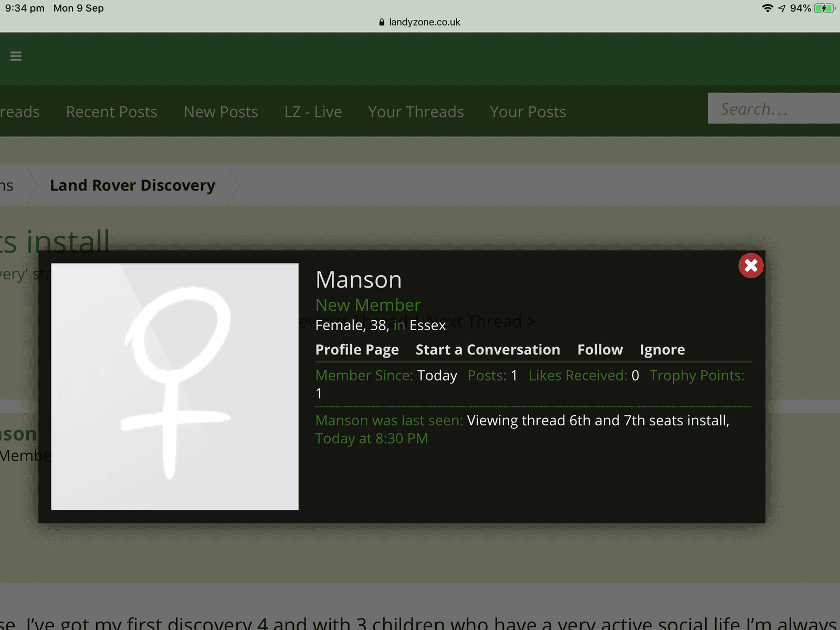Click Manson's avatar image

(175, 387)
